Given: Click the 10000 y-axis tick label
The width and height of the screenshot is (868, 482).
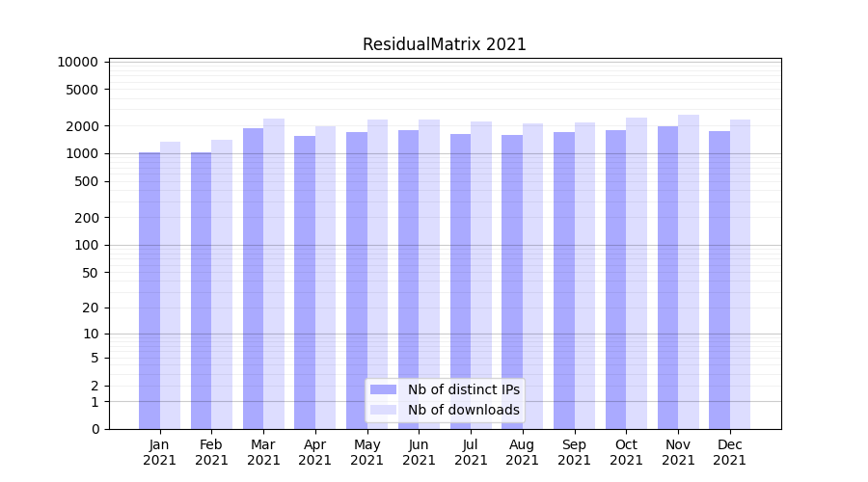Looking at the screenshot, I should point(77,62).
